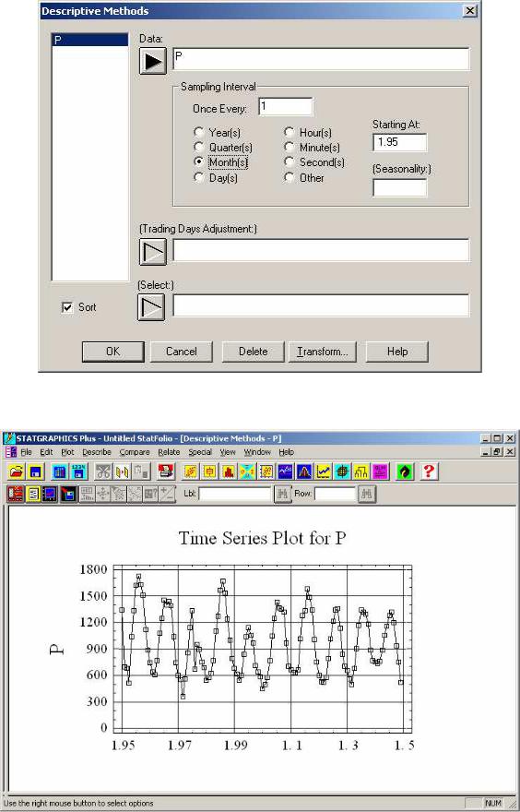Click the arrow button beside Select field
Viewport: 520px width, 812px height.
click(x=151, y=307)
